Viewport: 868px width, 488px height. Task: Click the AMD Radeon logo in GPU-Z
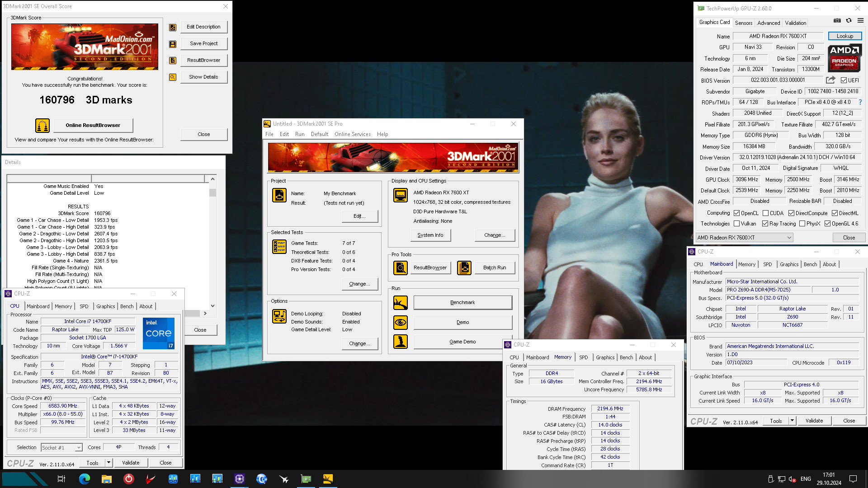click(844, 58)
